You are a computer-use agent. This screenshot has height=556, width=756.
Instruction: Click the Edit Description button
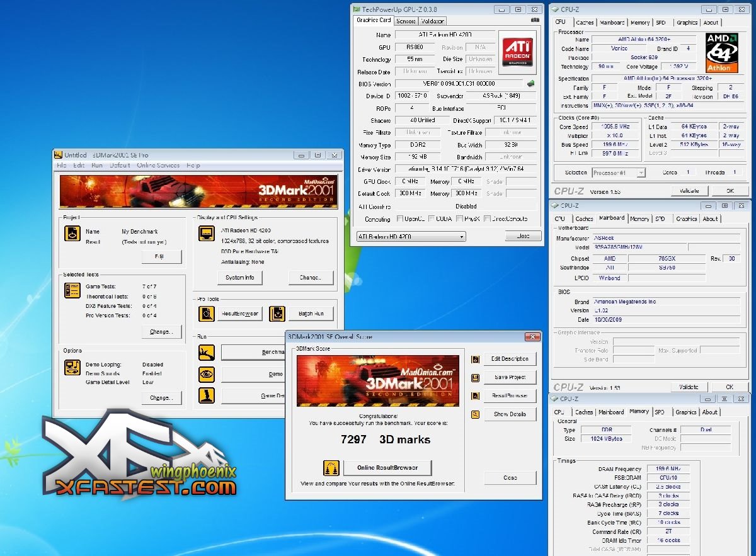click(x=510, y=359)
